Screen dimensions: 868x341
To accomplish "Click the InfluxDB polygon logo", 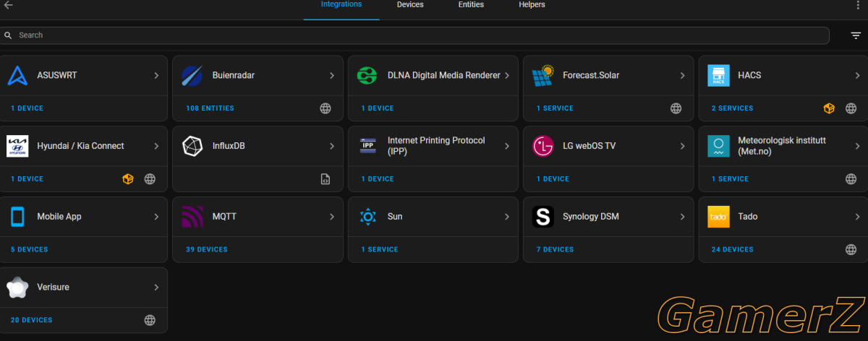I will 192,146.
